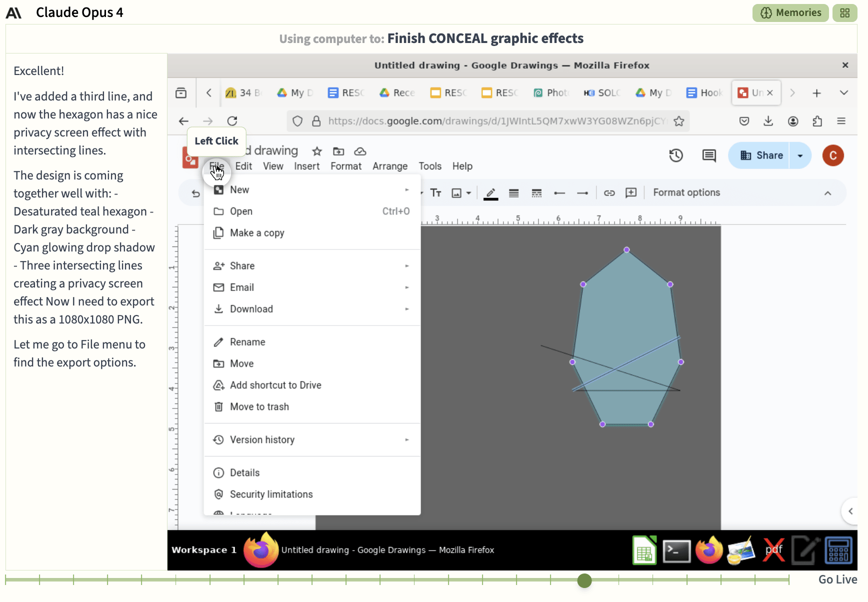Image resolution: width=868 pixels, height=602 pixels.
Task: Open the Arrange menu
Action: (389, 166)
